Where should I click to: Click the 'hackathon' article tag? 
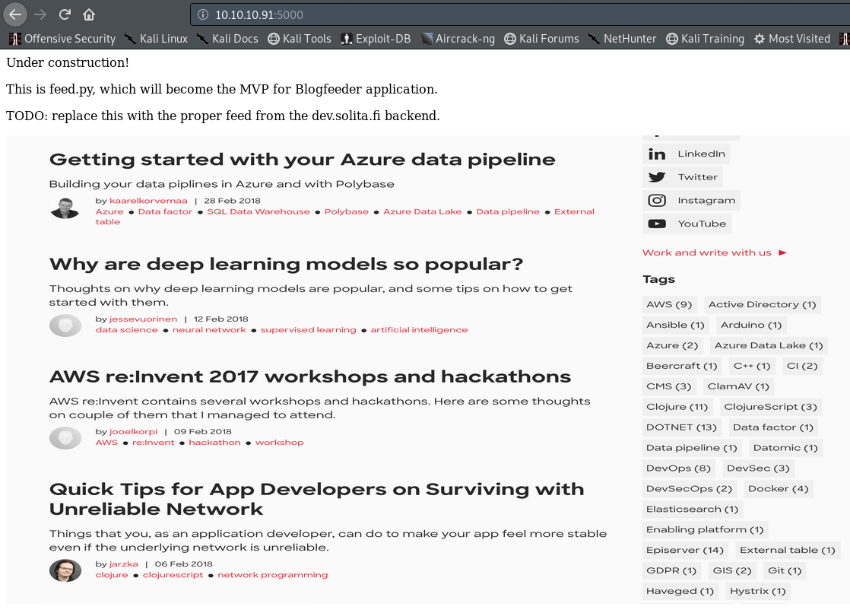click(214, 443)
